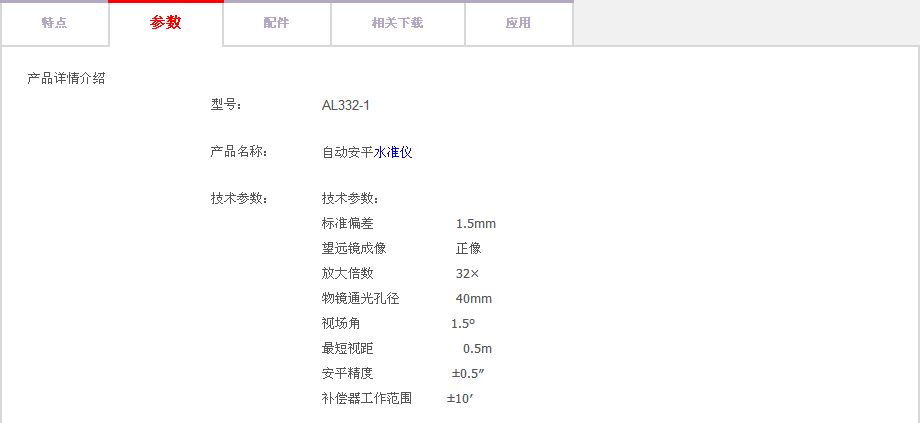Click the 产品详情介绍 heading

pyautogui.click(x=66, y=78)
